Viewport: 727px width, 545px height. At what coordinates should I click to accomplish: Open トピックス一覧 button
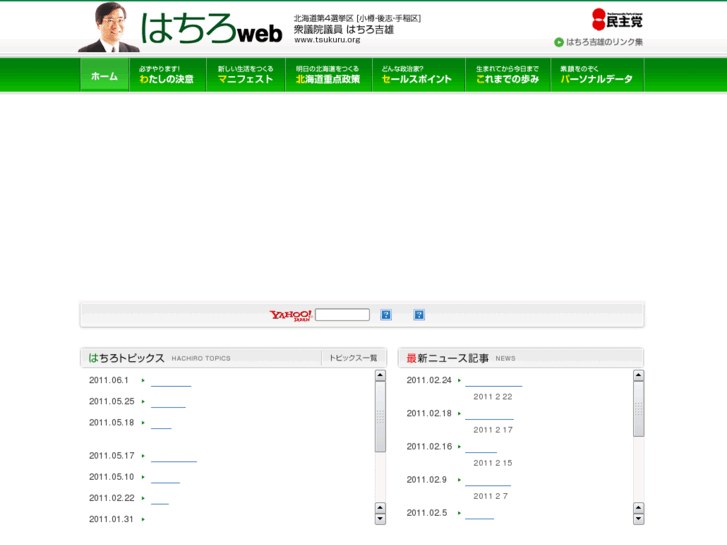pos(353,358)
